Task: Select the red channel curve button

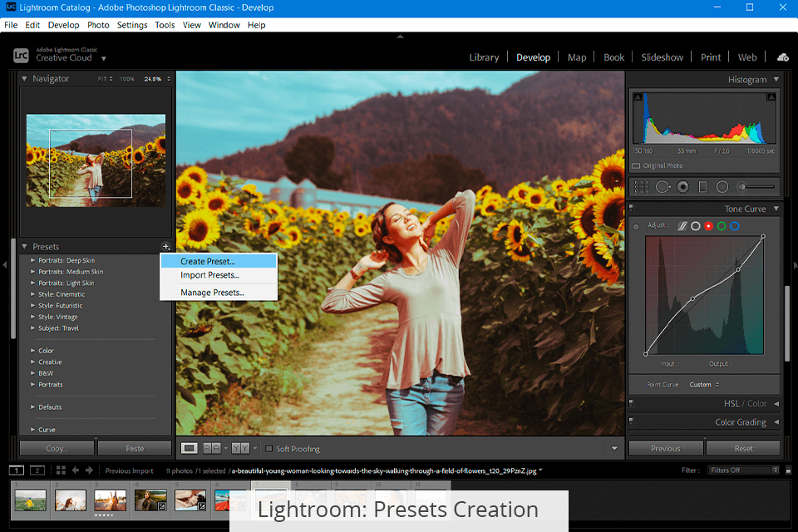Action: (709, 226)
